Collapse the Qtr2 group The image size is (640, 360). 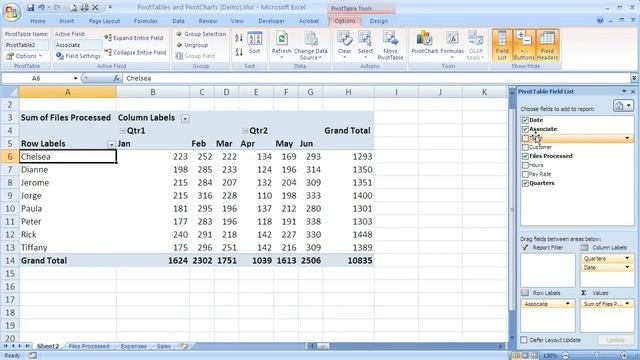(x=244, y=131)
